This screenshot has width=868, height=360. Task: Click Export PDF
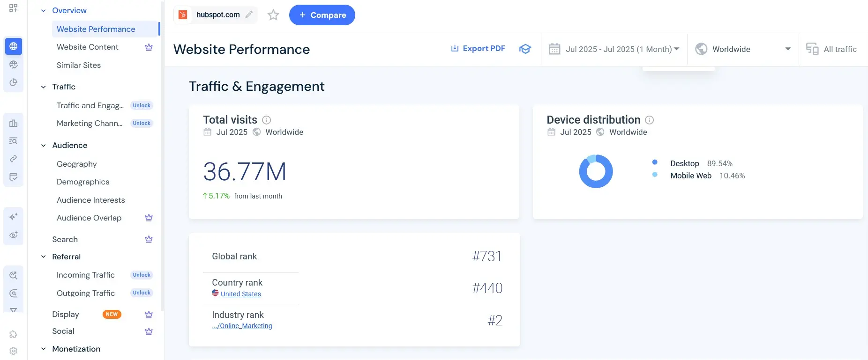click(478, 48)
